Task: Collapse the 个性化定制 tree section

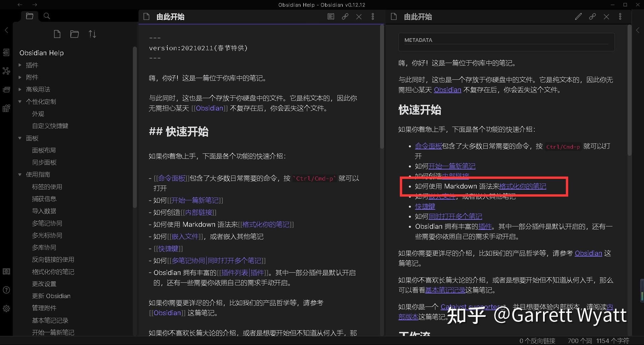Action: (x=20, y=101)
